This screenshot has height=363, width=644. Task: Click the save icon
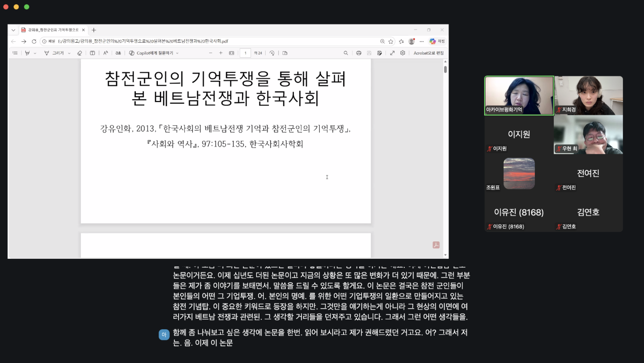tap(369, 53)
